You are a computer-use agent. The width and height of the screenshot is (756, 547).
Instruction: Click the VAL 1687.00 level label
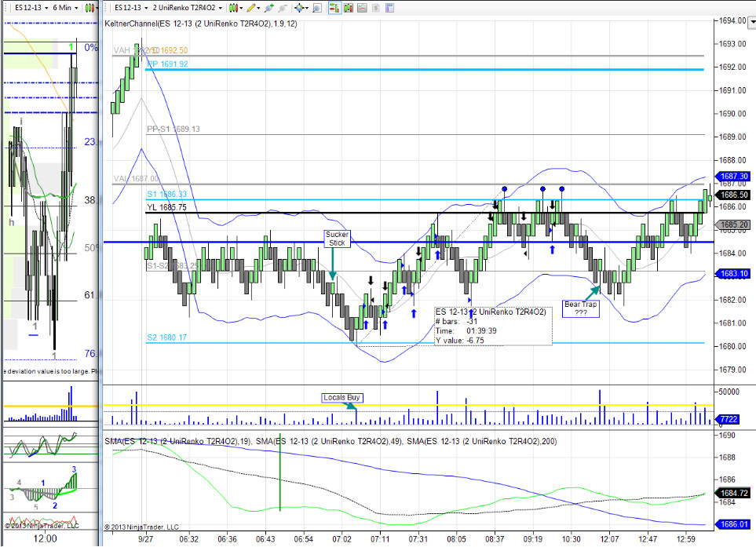tap(136, 179)
